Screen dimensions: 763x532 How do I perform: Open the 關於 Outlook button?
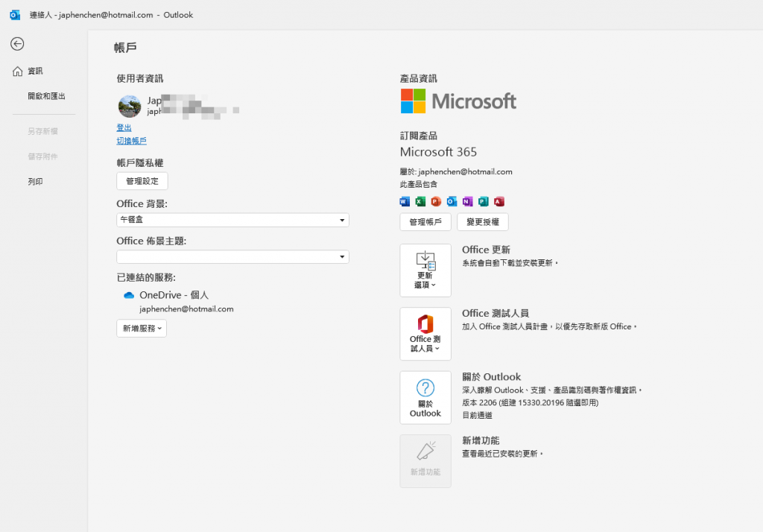(425, 398)
